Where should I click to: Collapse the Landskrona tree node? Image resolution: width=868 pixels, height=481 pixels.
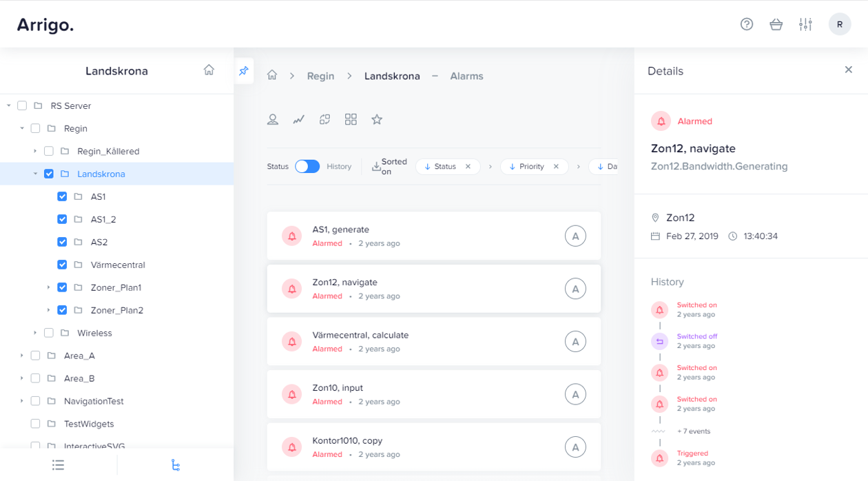35,174
